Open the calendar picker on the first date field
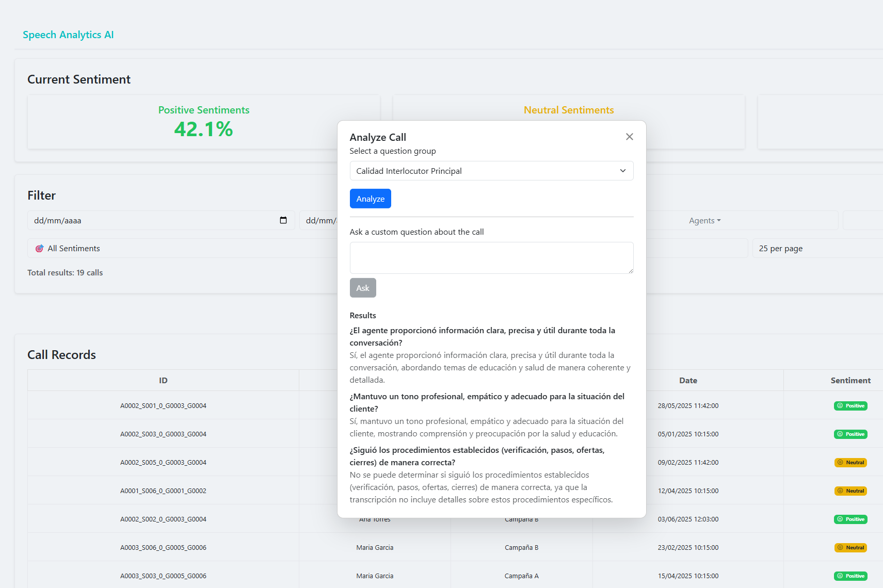The height and width of the screenshot is (588, 883). (283, 220)
